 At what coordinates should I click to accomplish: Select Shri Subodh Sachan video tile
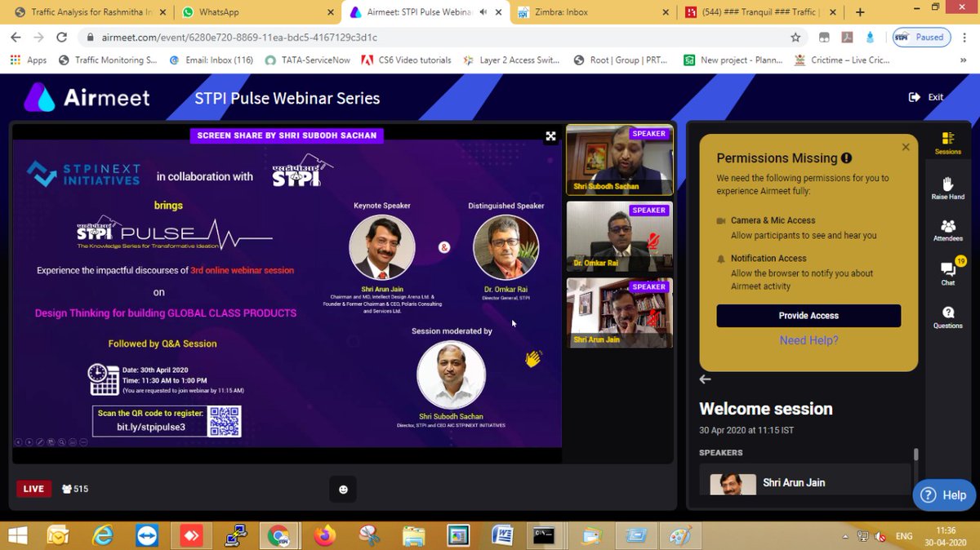(x=619, y=160)
